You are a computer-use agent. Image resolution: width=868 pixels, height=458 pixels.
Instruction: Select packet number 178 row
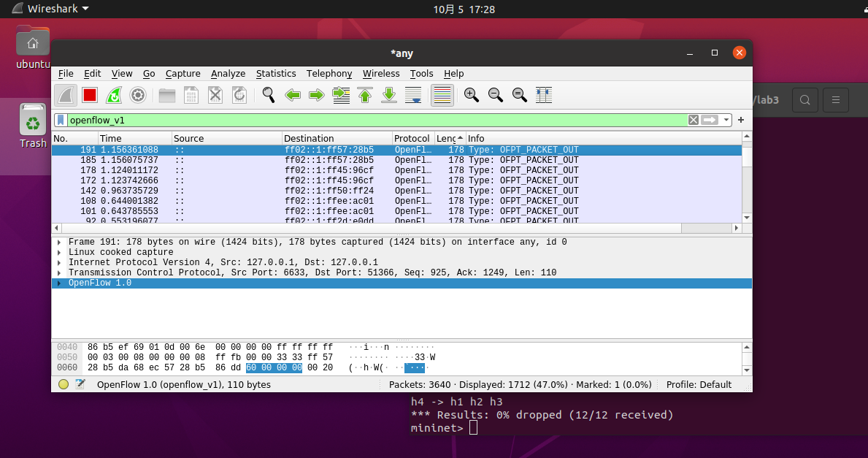coord(396,171)
